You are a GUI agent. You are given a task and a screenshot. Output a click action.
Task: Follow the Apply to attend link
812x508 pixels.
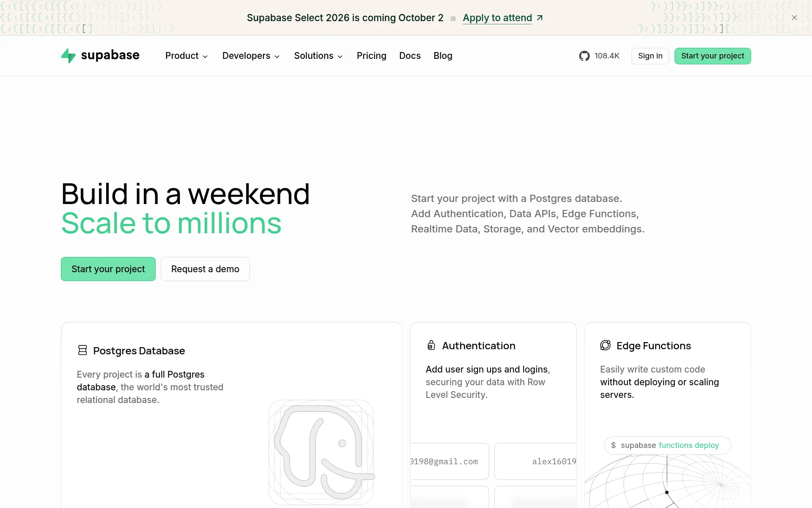(x=497, y=18)
